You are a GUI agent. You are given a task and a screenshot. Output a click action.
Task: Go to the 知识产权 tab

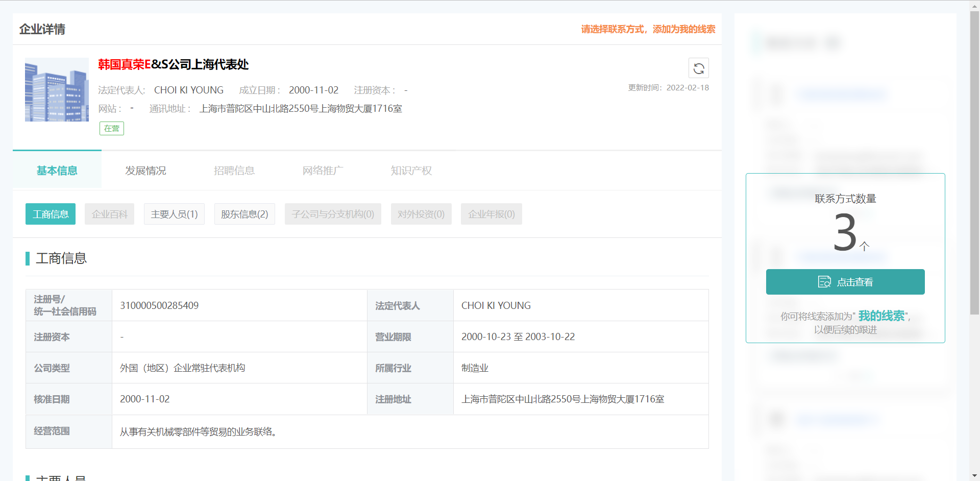pos(411,171)
